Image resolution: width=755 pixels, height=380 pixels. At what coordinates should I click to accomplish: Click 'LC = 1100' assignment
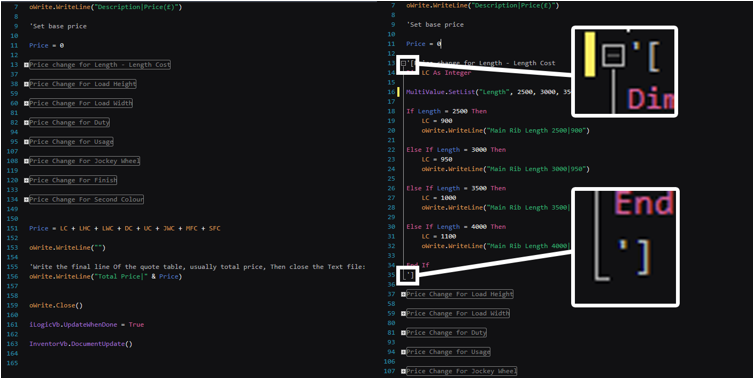439,236
